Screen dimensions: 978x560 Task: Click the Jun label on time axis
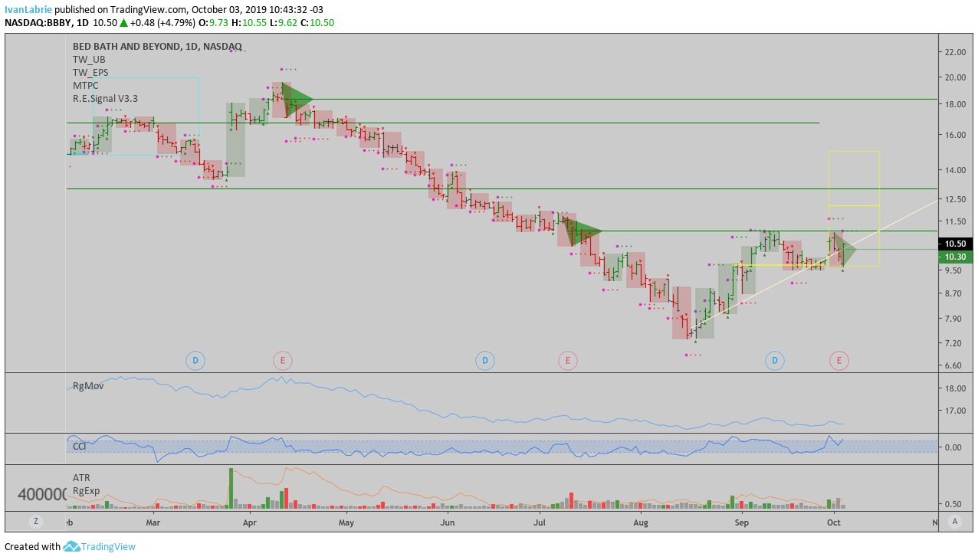click(x=448, y=522)
